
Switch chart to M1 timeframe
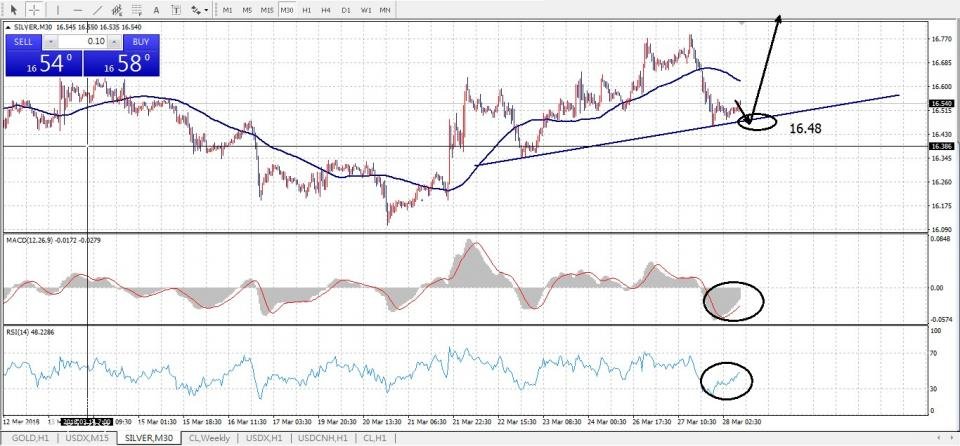tap(227, 10)
